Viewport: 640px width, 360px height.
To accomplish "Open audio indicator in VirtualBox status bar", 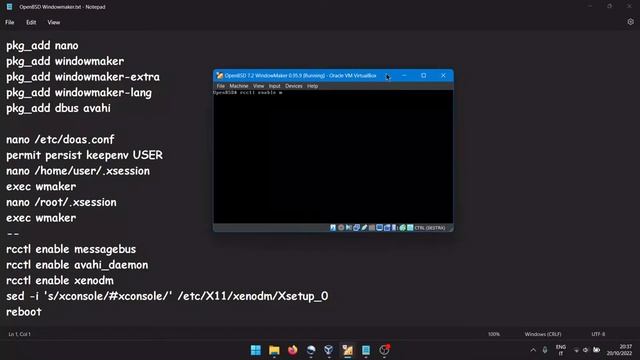I will [x=349, y=228].
